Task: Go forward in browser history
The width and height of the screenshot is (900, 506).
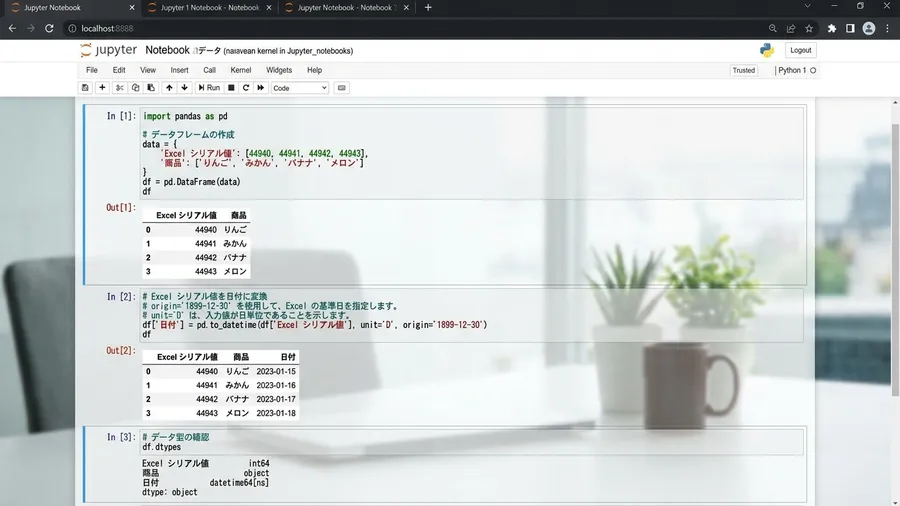Action: tap(30, 28)
